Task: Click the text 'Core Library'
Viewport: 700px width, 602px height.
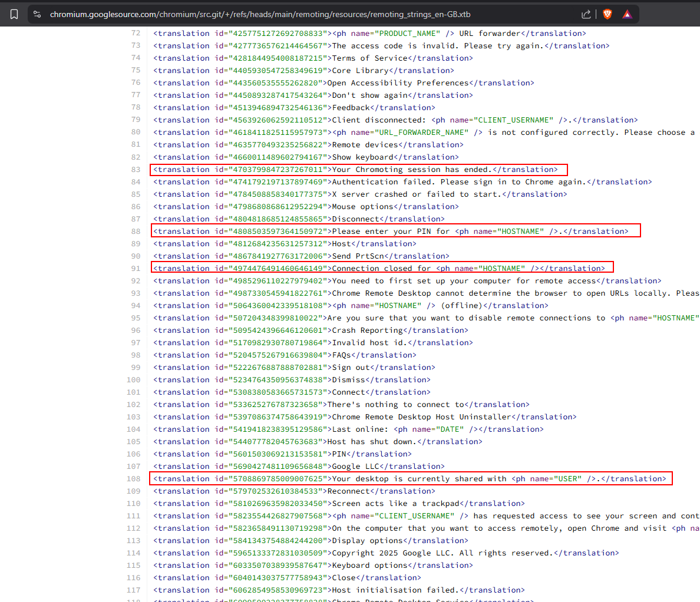Action: 360,71
